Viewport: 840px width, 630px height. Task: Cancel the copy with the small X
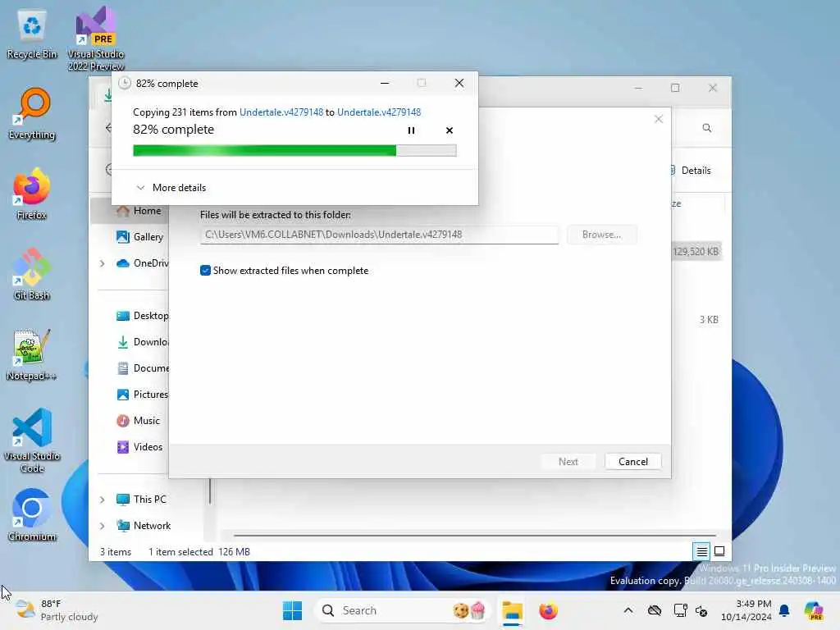pyautogui.click(x=449, y=130)
